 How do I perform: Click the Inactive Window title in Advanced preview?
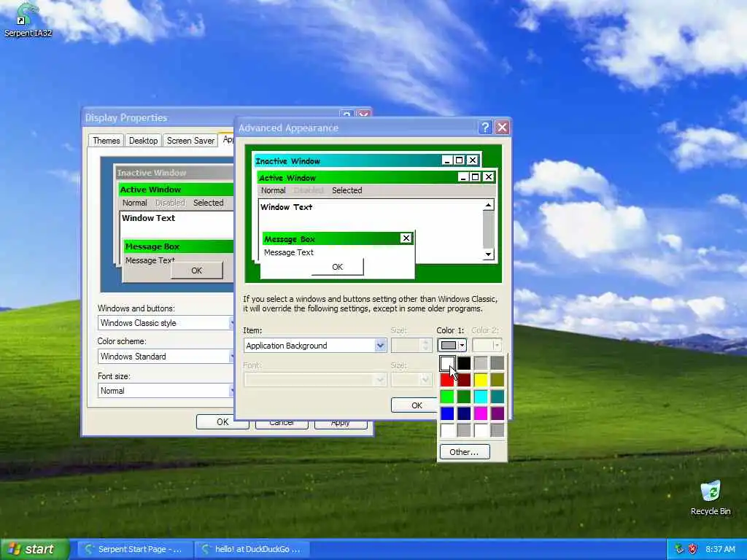[x=287, y=161]
